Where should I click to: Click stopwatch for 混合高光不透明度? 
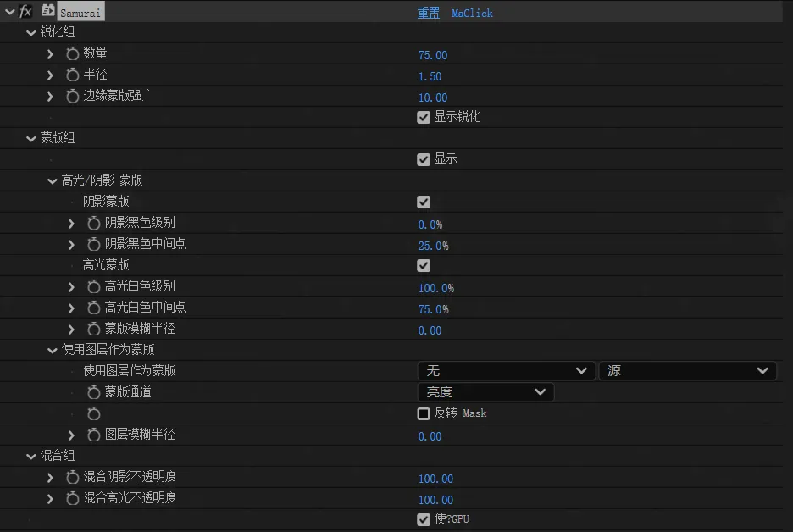(x=73, y=499)
